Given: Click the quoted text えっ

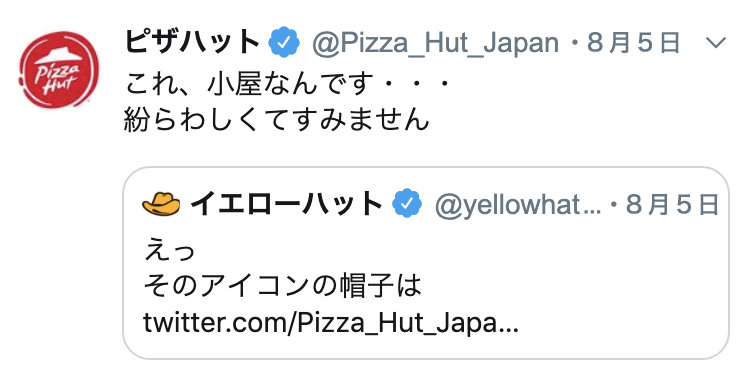Looking at the screenshot, I should click(169, 250).
